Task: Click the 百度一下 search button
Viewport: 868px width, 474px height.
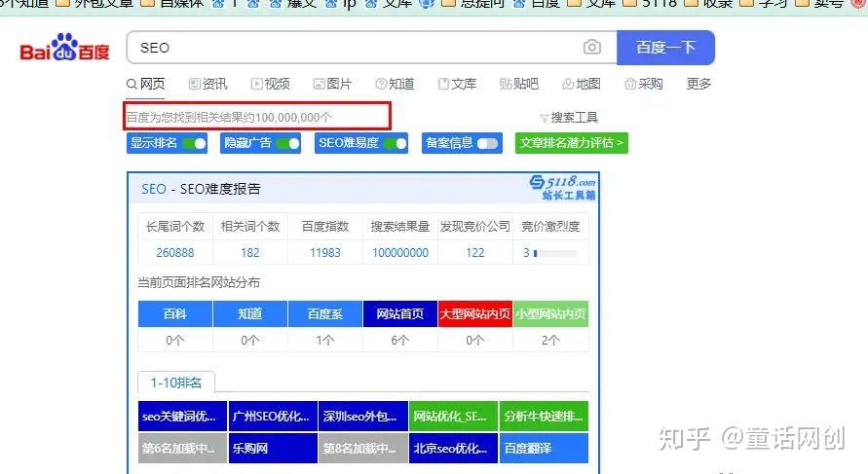Action: click(x=665, y=48)
